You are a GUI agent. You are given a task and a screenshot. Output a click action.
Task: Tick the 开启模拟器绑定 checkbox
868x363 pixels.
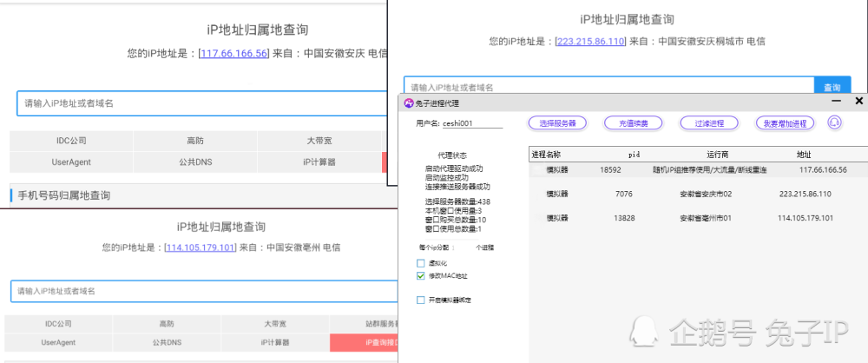pos(421,300)
